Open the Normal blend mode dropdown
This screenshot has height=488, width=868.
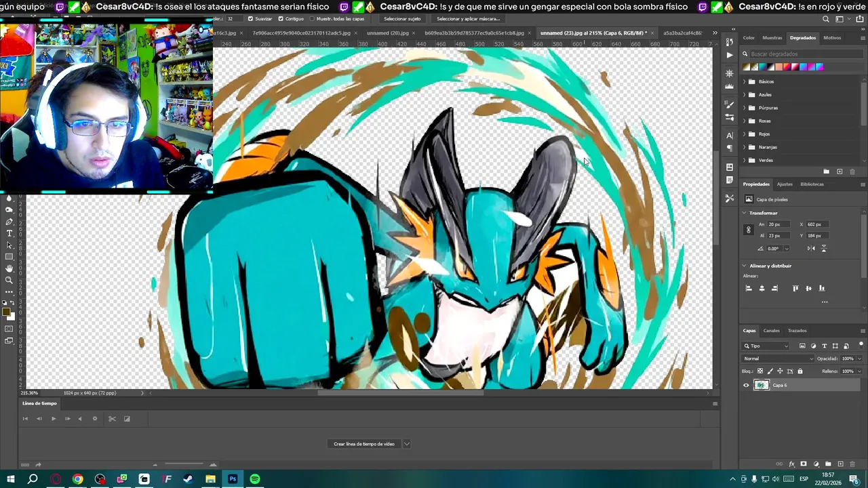click(x=778, y=359)
